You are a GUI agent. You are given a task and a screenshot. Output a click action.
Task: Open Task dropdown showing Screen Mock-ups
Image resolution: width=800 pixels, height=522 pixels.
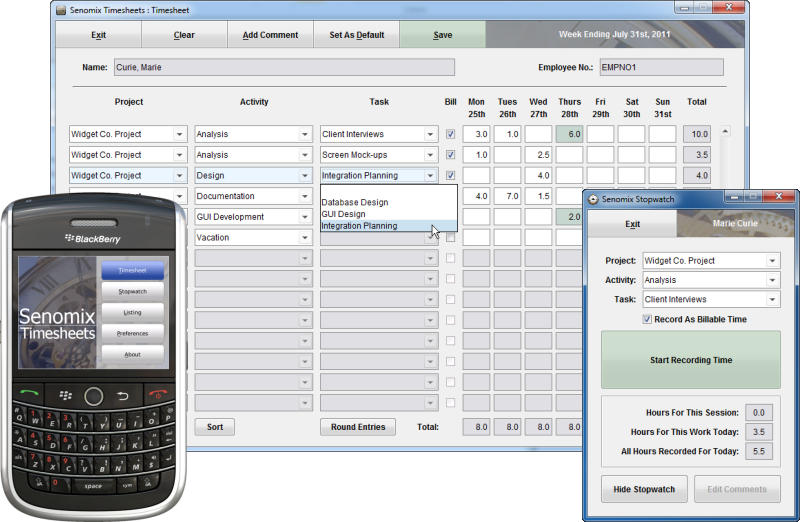point(430,155)
